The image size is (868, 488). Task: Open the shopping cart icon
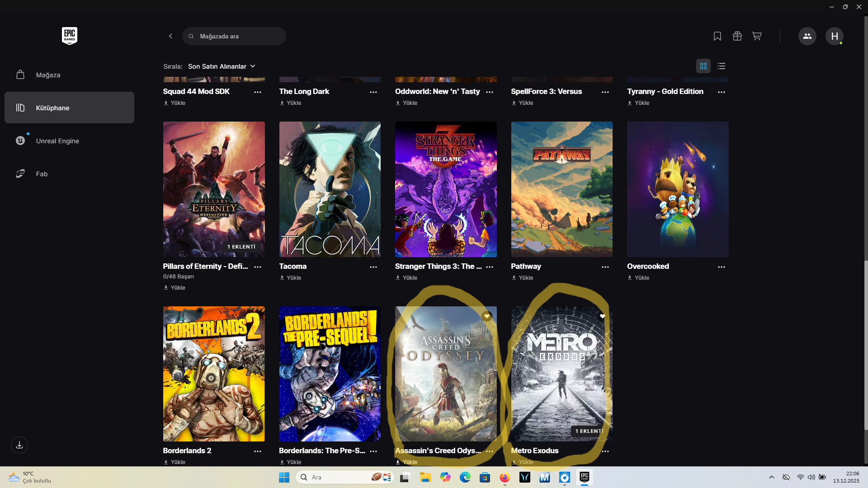pos(757,36)
